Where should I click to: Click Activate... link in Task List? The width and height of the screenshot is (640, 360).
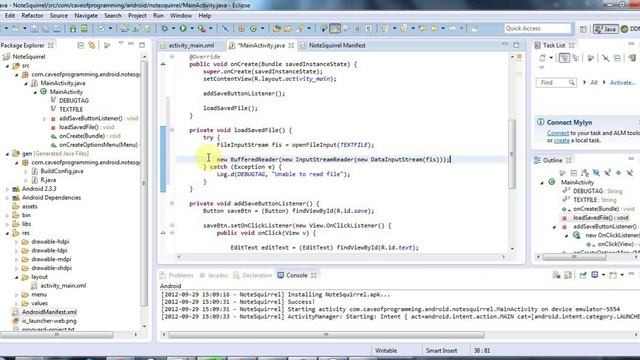coord(622,82)
